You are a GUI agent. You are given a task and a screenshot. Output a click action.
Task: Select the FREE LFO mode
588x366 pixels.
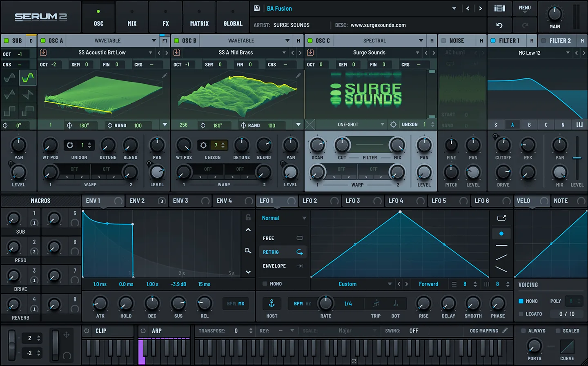(283, 238)
